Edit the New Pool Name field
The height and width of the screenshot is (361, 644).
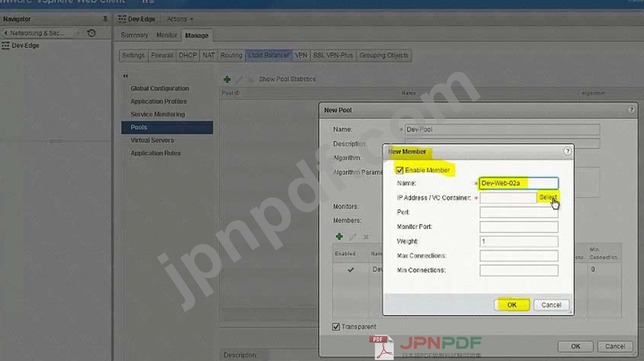pos(503,130)
